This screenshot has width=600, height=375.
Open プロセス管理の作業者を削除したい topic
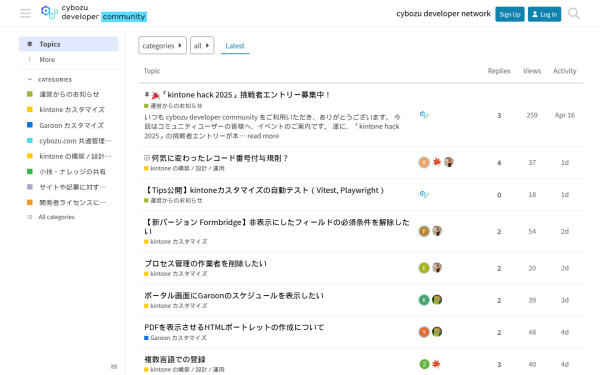pyautogui.click(x=205, y=264)
